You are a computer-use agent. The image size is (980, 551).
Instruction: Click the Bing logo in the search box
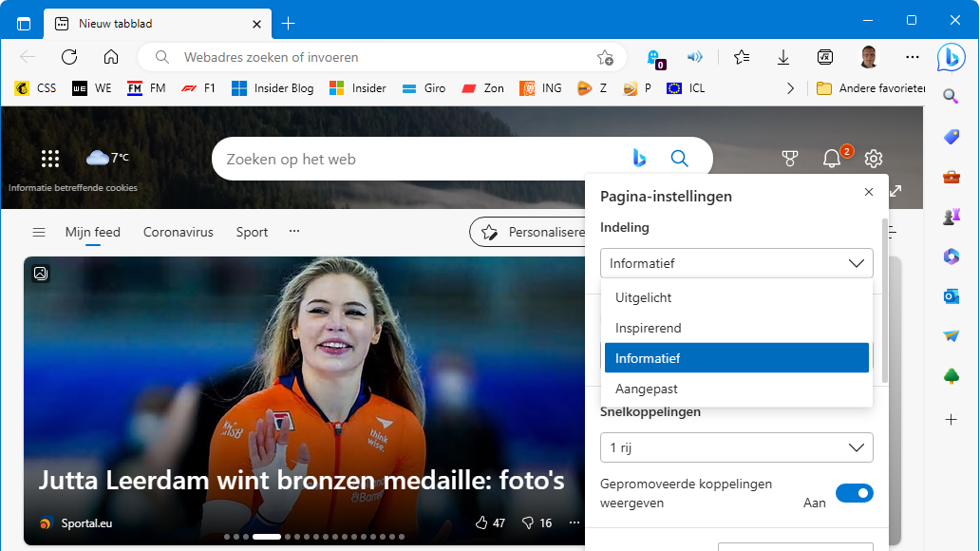pyautogui.click(x=639, y=159)
